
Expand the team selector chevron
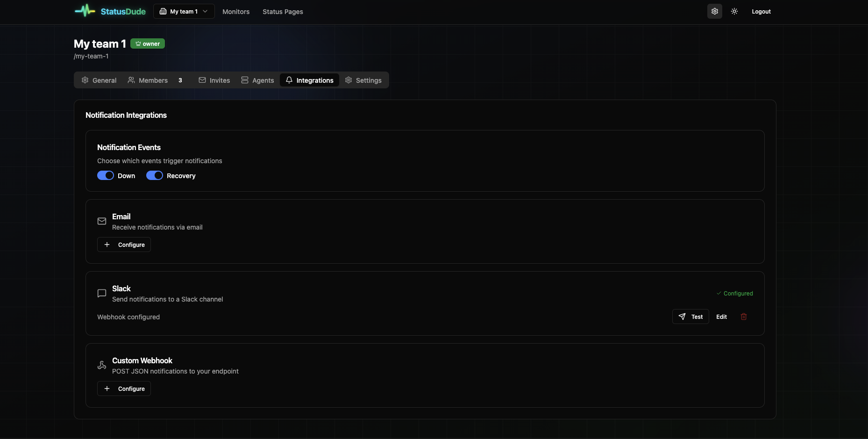206,11
